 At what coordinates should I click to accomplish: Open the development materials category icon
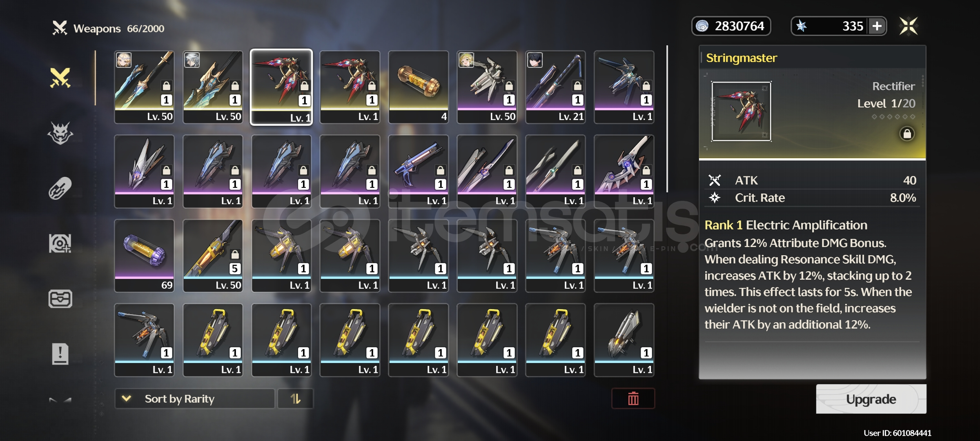click(60, 243)
